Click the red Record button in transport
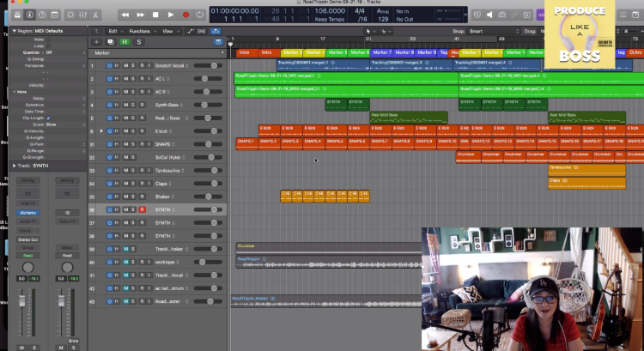The height and width of the screenshot is (351, 644). (187, 15)
